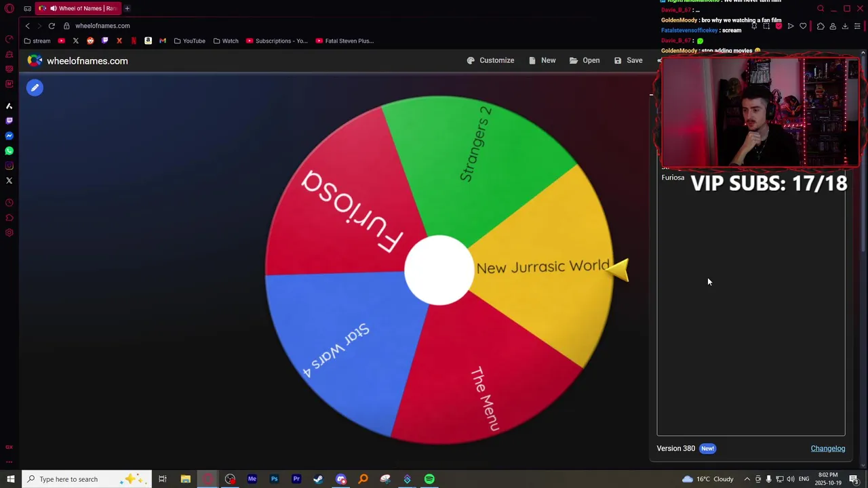Click the browser search magnifier icon
Viewport: 868px width, 488px height.
(821, 9)
